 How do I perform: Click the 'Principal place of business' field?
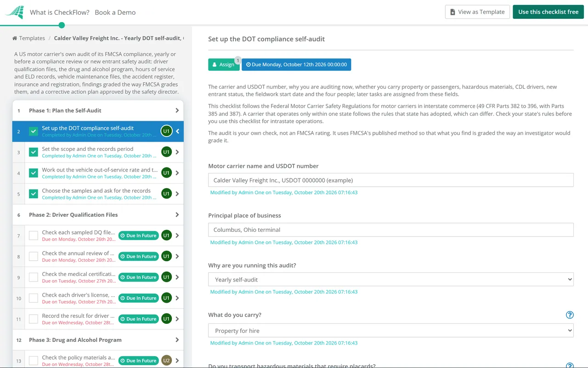coord(390,230)
